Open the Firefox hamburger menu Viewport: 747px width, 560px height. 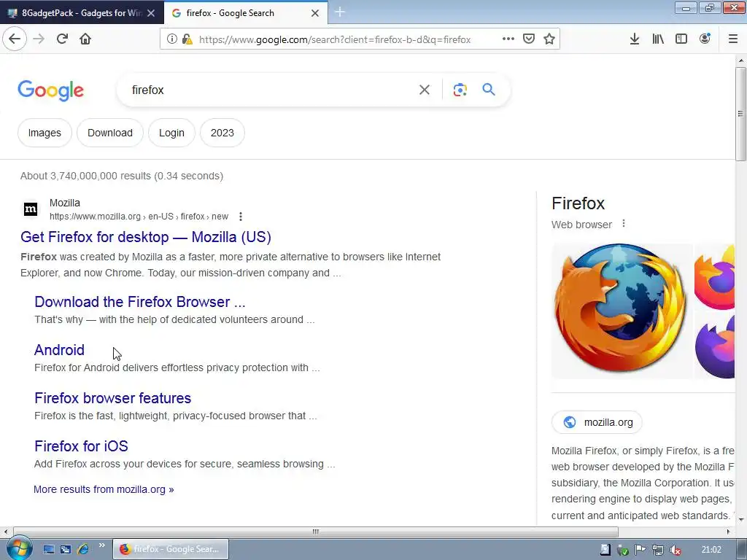pos(733,39)
